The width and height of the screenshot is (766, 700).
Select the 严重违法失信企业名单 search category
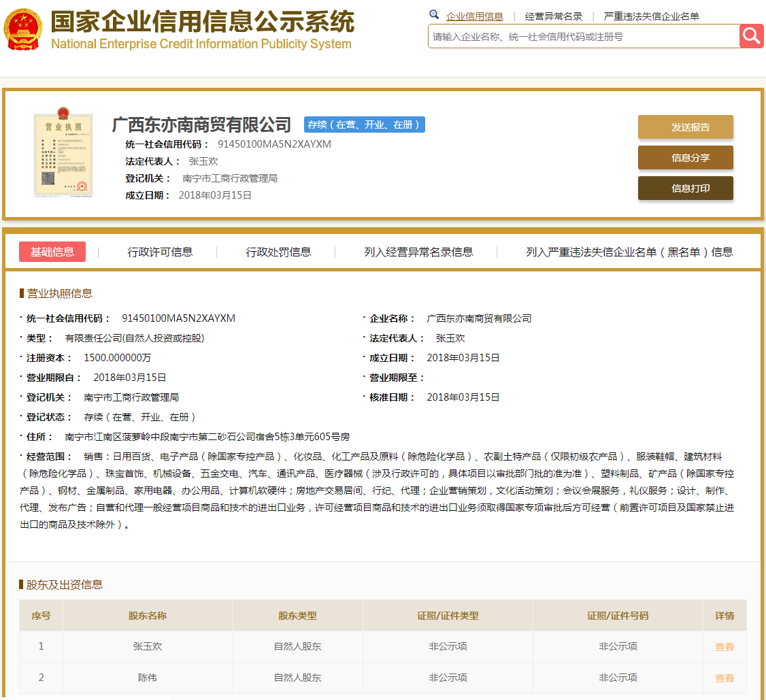tap(651, 16)
